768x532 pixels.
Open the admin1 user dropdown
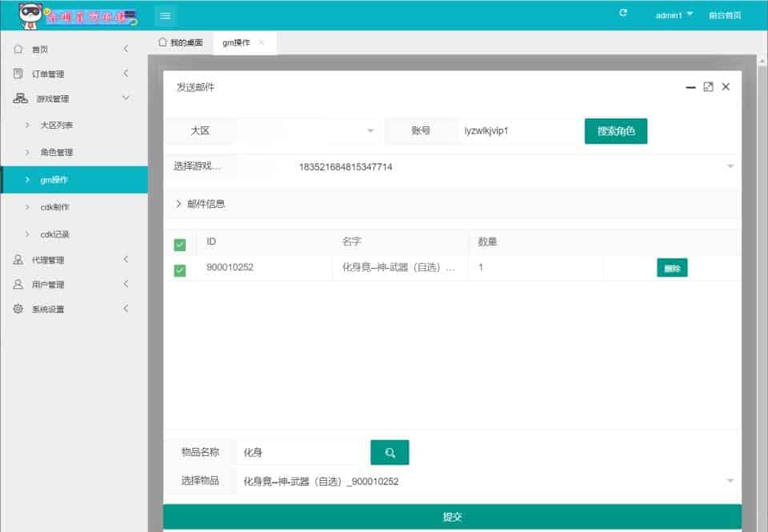coord(674,15)
